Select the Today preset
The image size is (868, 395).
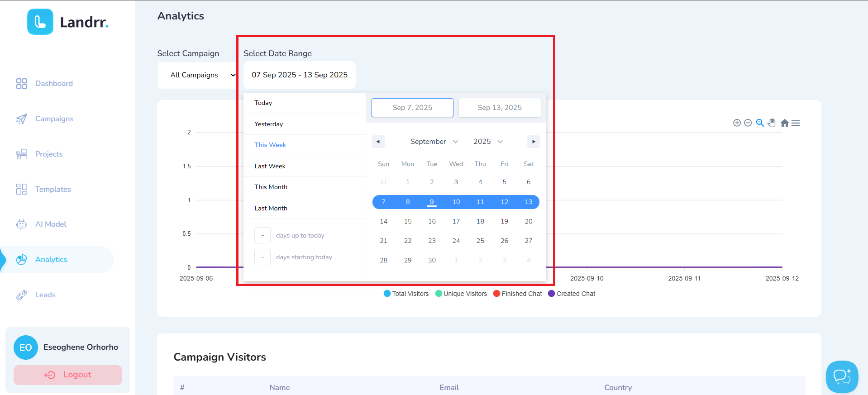(305, 103)
